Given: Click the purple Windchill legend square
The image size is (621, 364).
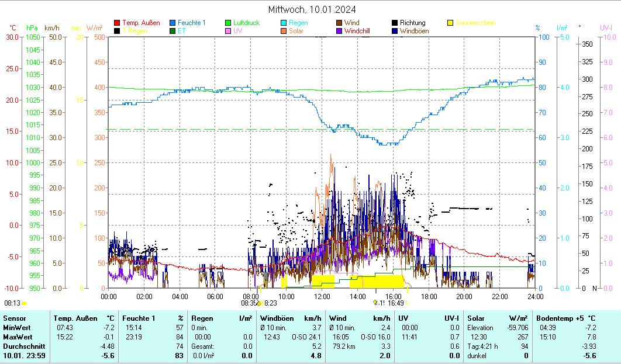Looking at the screenshot, I should click(340, 31).
